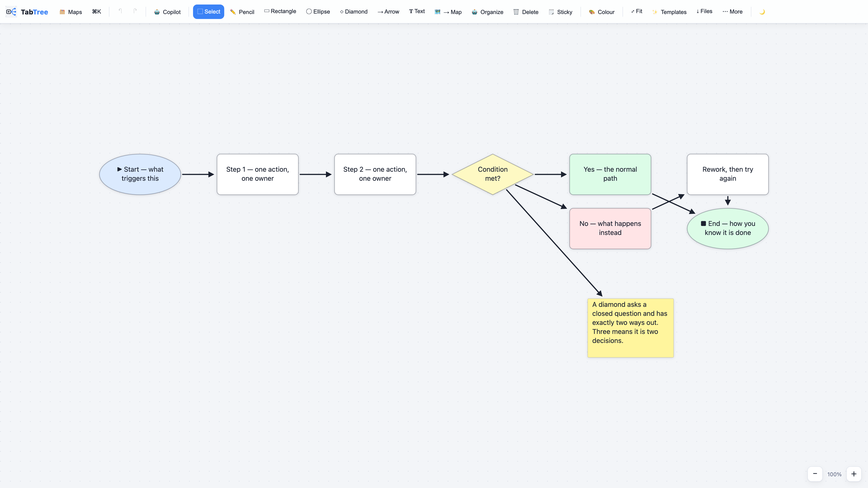
Task: Activate the Select tool
Action: [x=209, y=12]
